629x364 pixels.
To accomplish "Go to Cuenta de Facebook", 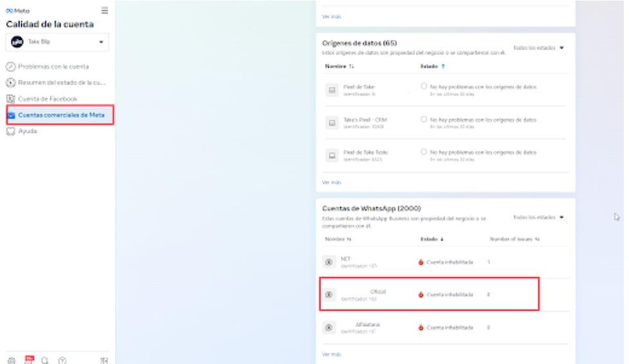I will pyautogui.click(x=48, y=99).
